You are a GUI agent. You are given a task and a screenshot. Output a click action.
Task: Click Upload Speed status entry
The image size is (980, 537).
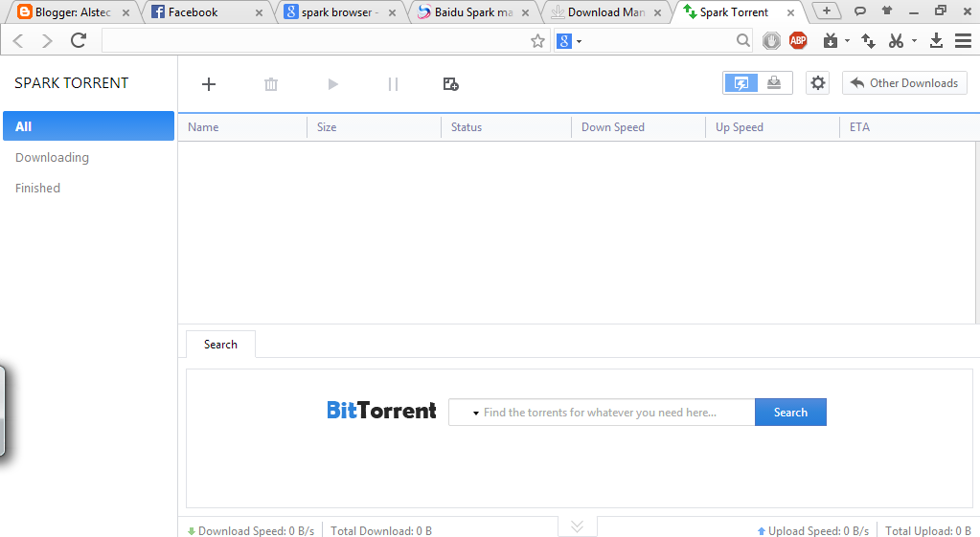[812, 530]
